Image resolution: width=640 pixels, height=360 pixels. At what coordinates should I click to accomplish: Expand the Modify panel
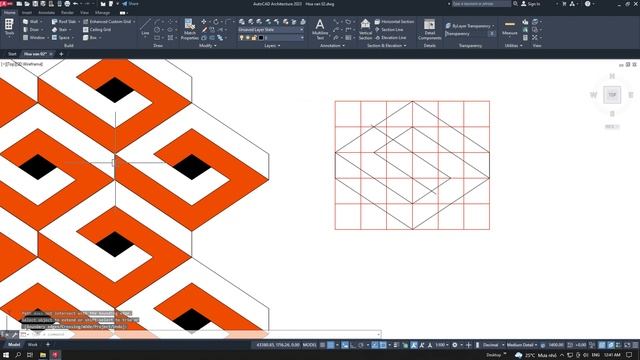(208, 46)
